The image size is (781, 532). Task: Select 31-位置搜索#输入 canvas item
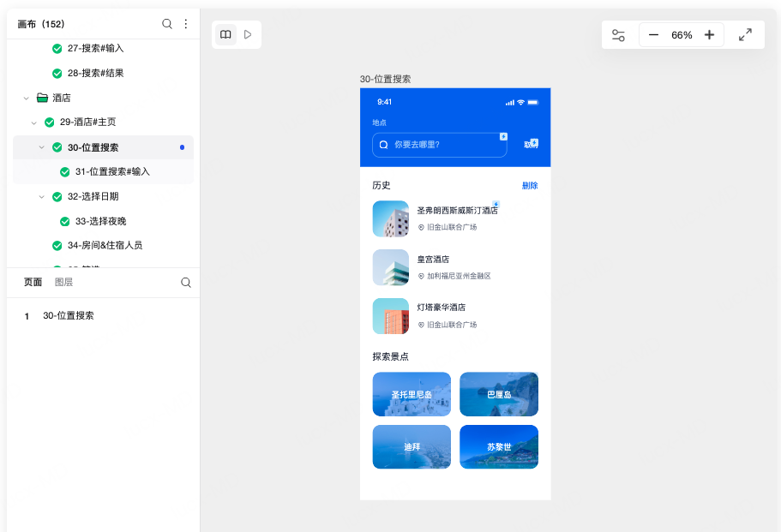112,171
